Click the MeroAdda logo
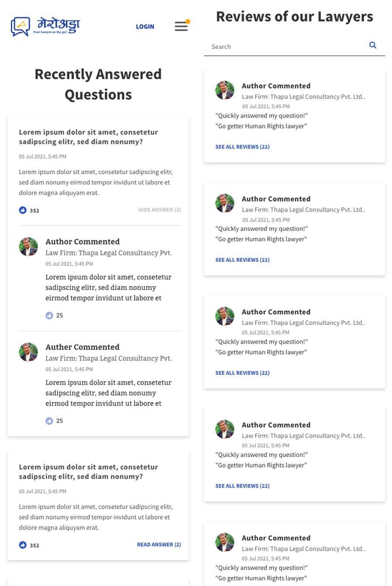392x586 pixels. click(45, 26)
